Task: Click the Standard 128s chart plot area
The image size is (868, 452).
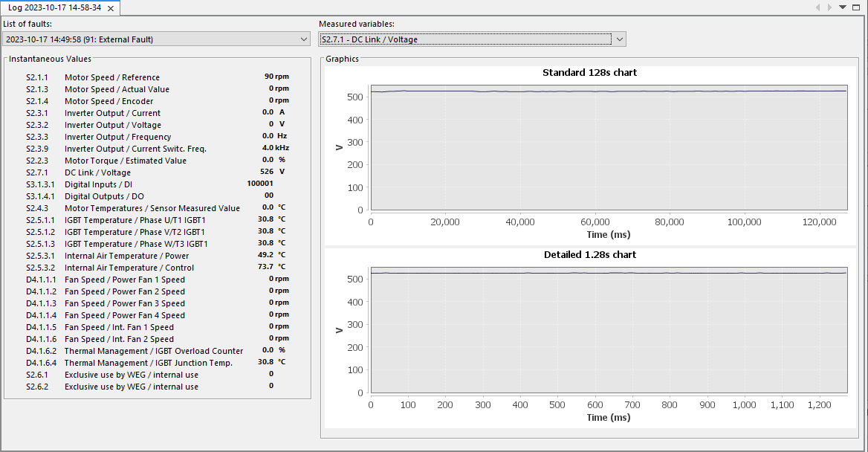Action: (609, 149)
